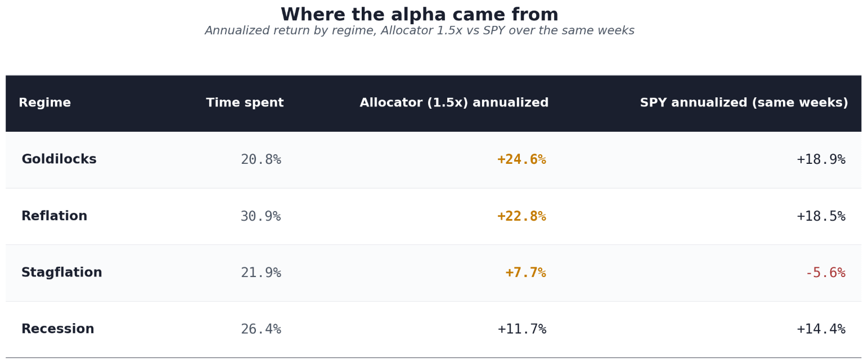Click Goldilocks time spent 20.8%
This screenshot has height=362, width=868.
[261, 160]
